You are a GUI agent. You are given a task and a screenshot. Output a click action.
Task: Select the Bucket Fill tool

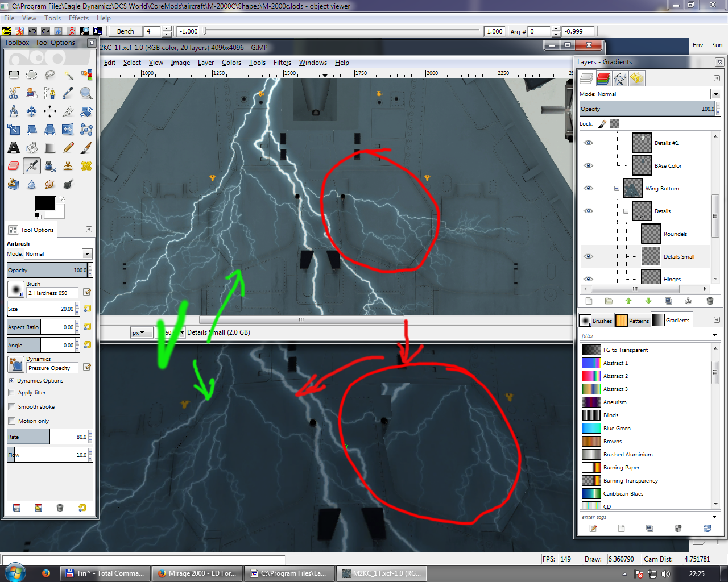click(x=32, y=148)
